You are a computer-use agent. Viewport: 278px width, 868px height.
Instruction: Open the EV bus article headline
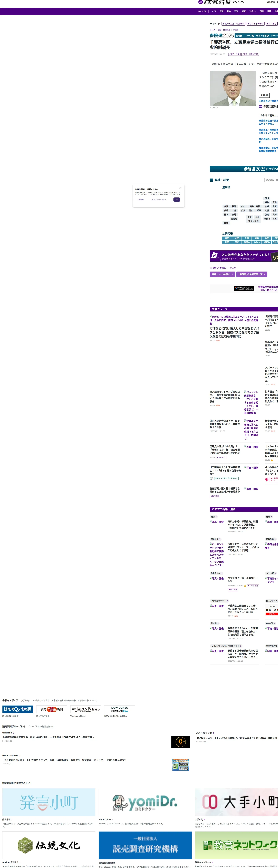click(x=234, y=333)
